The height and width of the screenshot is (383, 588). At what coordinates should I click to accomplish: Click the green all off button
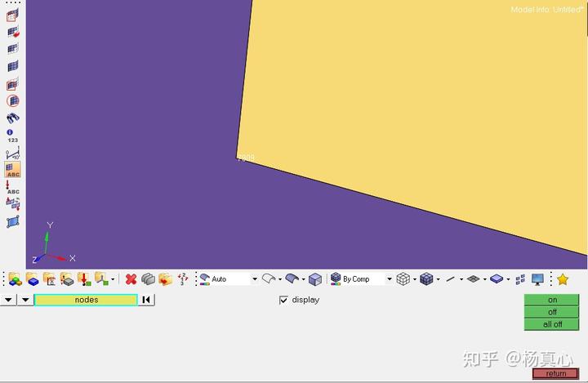point(551,324)
